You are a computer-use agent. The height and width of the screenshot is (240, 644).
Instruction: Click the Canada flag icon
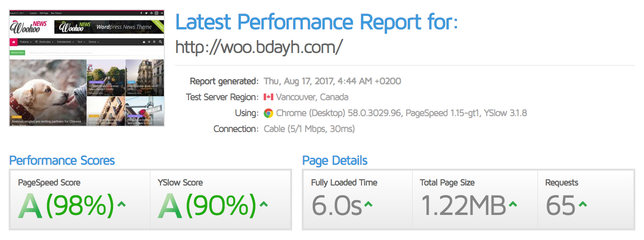268,97
